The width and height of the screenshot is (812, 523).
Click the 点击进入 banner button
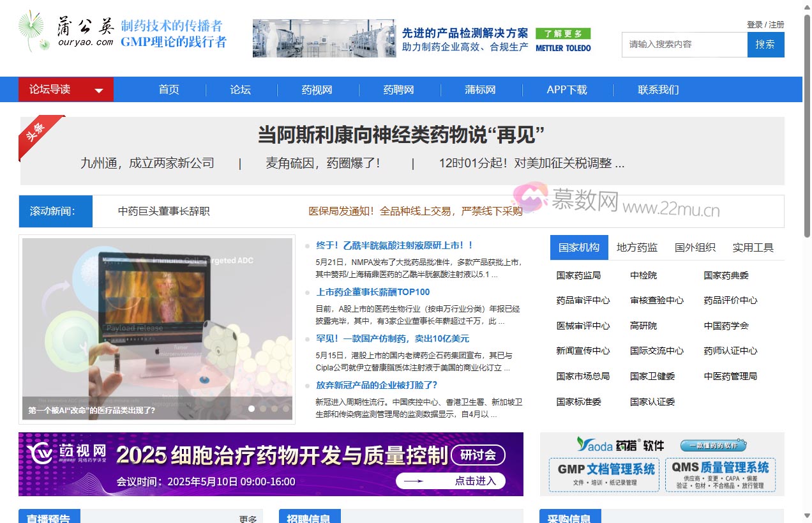pyautogui.click(x=451, y=481)
